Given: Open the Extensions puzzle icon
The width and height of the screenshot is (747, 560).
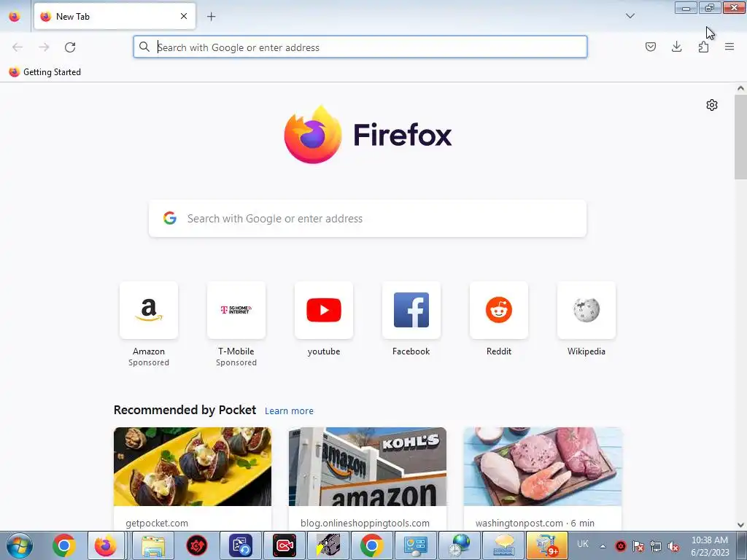Looking at the screenshot, I should 703,47.
